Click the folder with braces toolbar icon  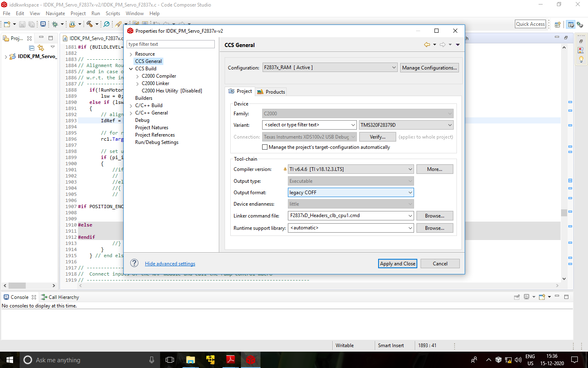pos(72,25)
